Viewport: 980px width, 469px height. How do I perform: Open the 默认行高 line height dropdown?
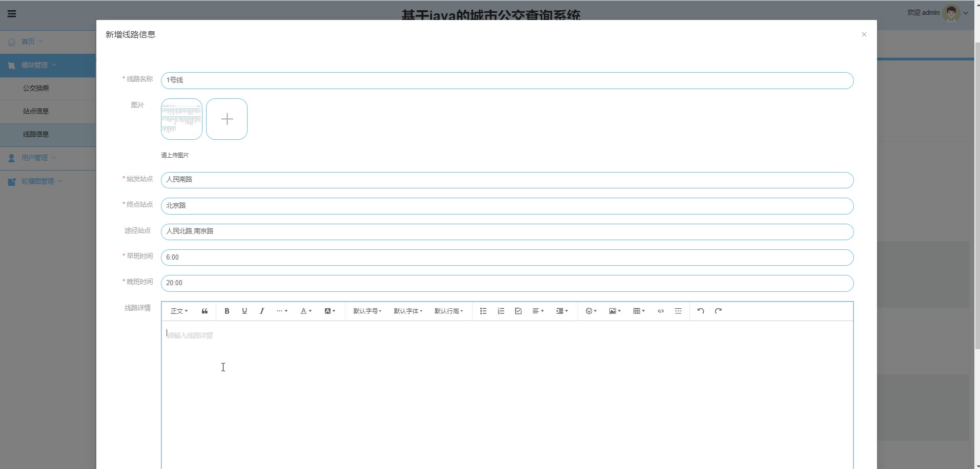pyautogui.click(x=448, y=311)
